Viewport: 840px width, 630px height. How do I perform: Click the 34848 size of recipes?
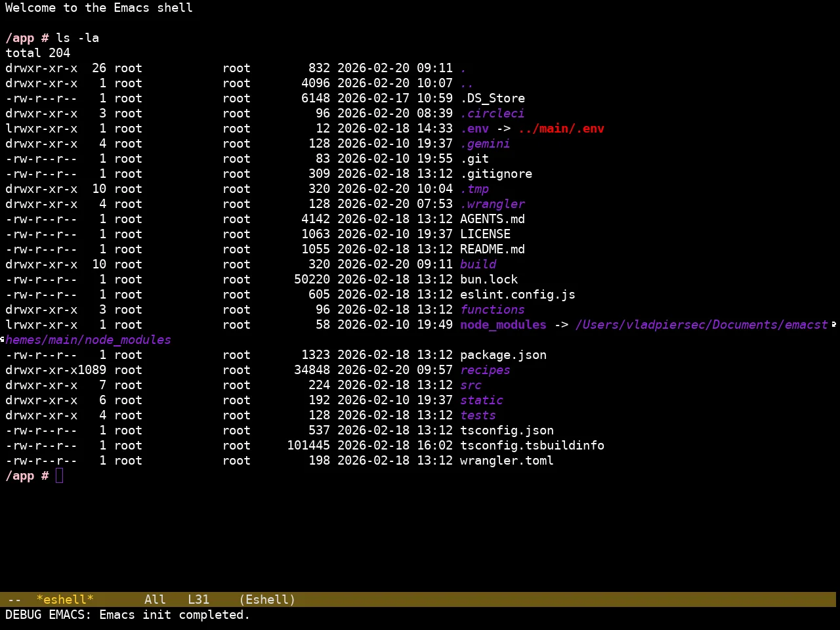pyautogui.click(x=312, y=370)
